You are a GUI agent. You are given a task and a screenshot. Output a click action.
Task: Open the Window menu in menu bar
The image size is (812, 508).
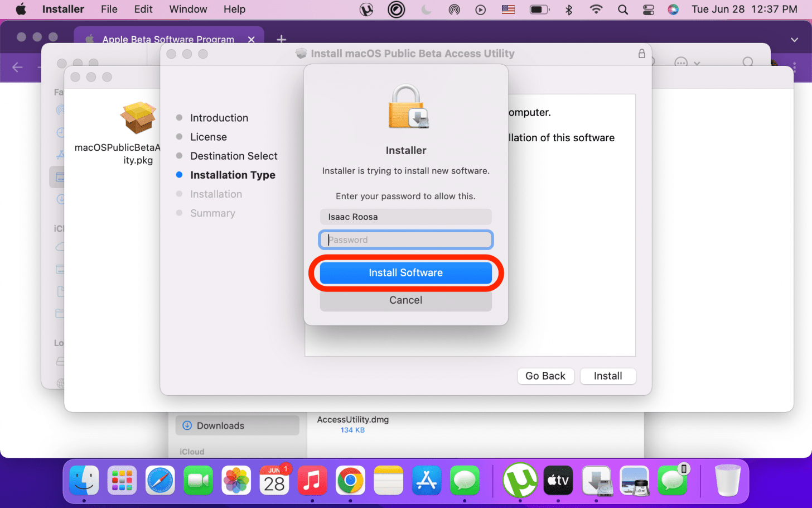(188, 9)
